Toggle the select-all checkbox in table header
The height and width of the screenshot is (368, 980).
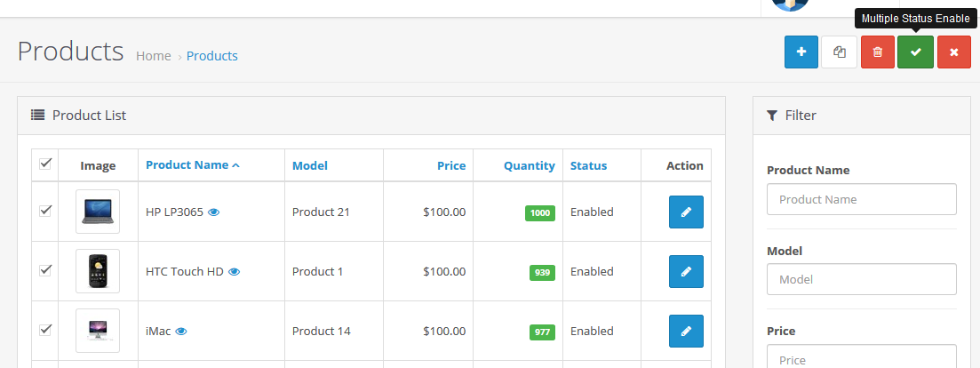click(45, 164)
